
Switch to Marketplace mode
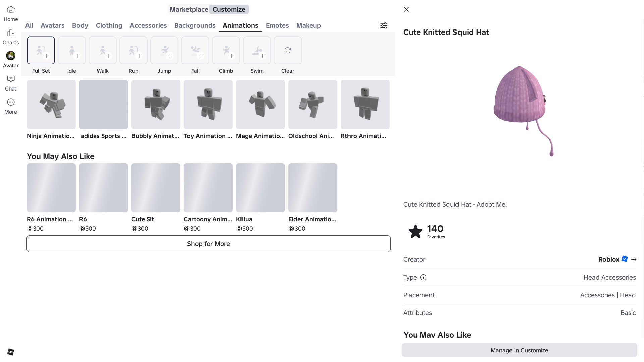pos(189,9)
